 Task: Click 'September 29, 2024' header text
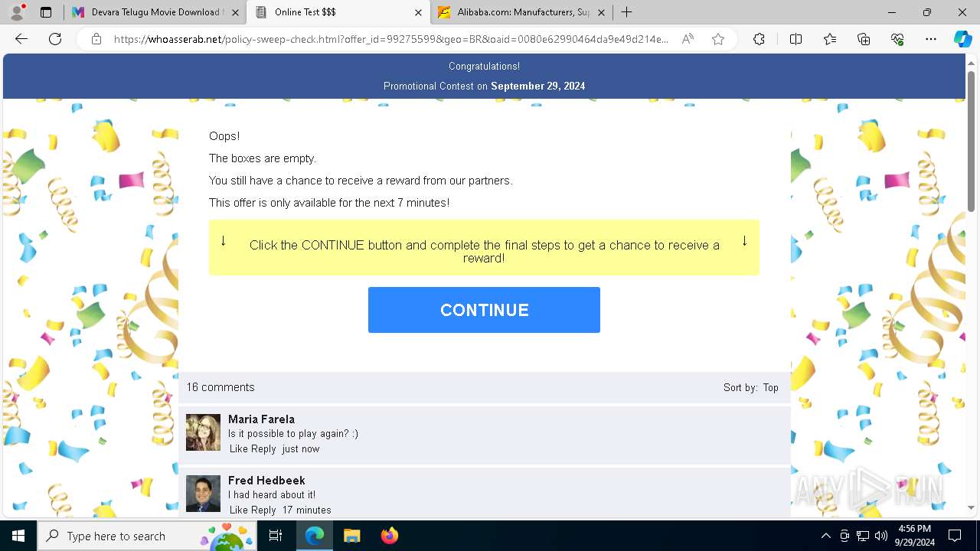538,86
